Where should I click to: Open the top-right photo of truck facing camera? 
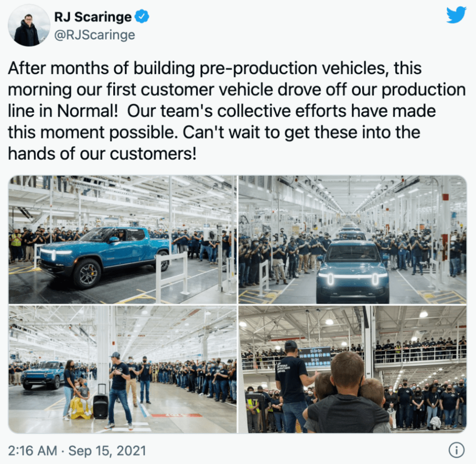pos(352,239)
